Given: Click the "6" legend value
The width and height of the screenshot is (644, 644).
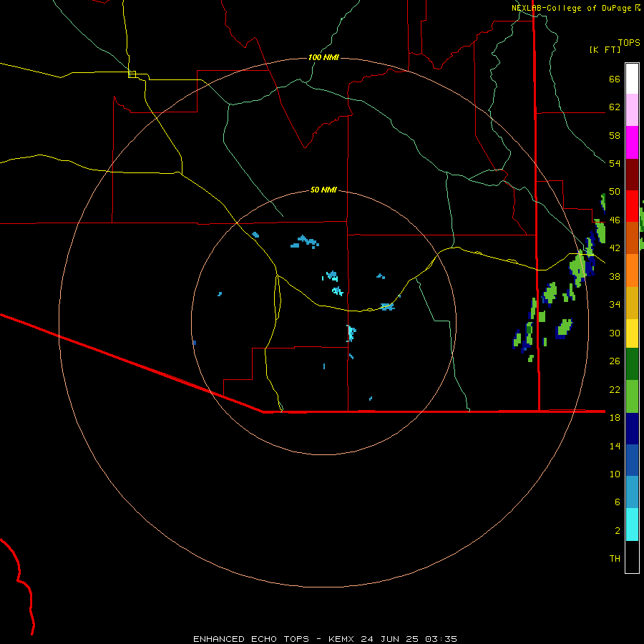Looking at the screenshot, I should tap(618, 502).
